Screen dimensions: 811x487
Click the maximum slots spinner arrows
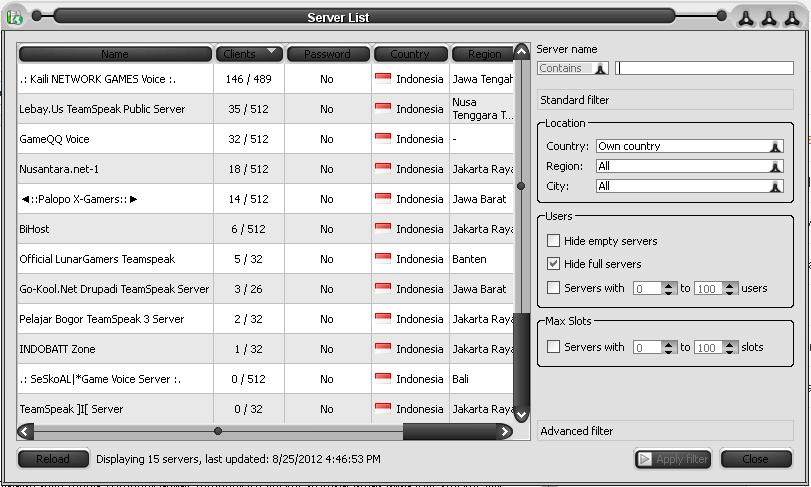729,347
